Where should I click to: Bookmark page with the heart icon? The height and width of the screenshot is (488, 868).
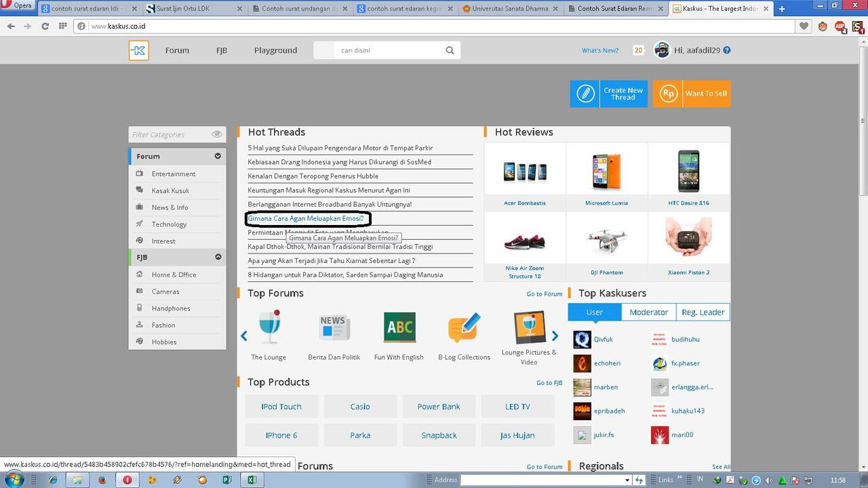point(804,26)
